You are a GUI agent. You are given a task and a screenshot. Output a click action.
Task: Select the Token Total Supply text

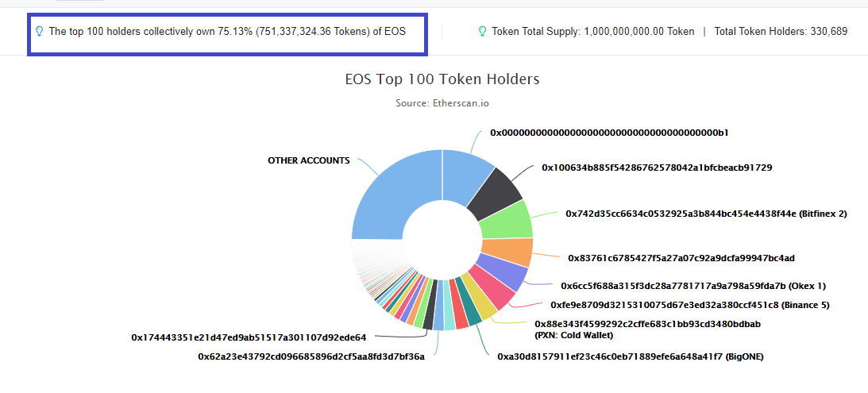593,32
